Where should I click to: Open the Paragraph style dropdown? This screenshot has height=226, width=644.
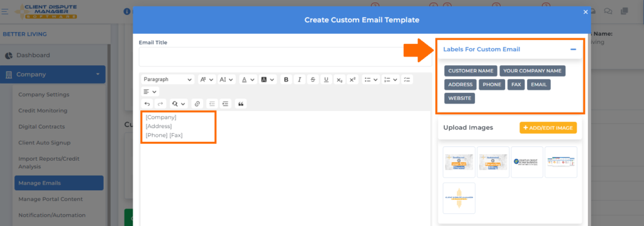point(168,80)
